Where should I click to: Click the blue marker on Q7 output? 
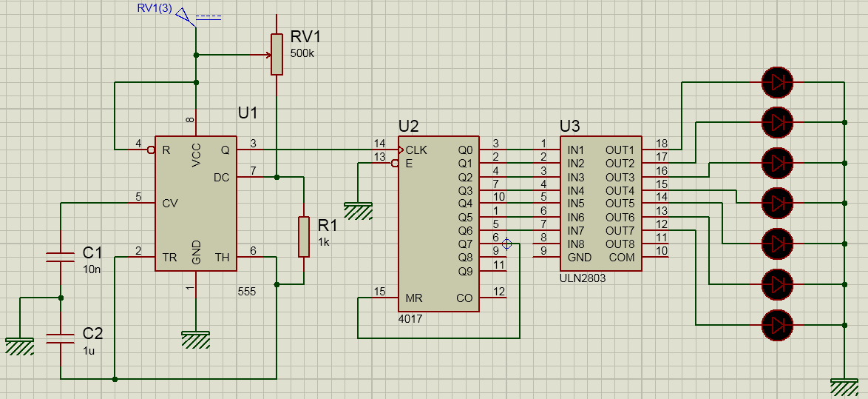[x=507, y=244]
